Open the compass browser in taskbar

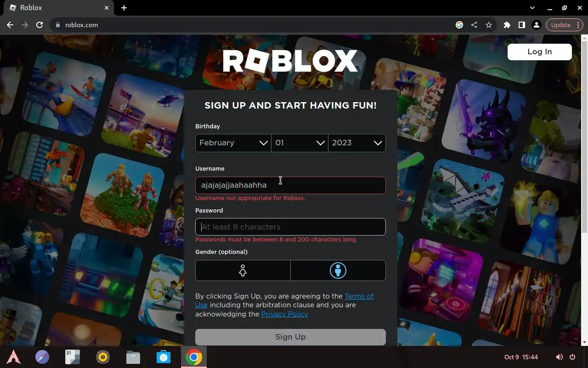pyautogui.click(x=42, y=357)
